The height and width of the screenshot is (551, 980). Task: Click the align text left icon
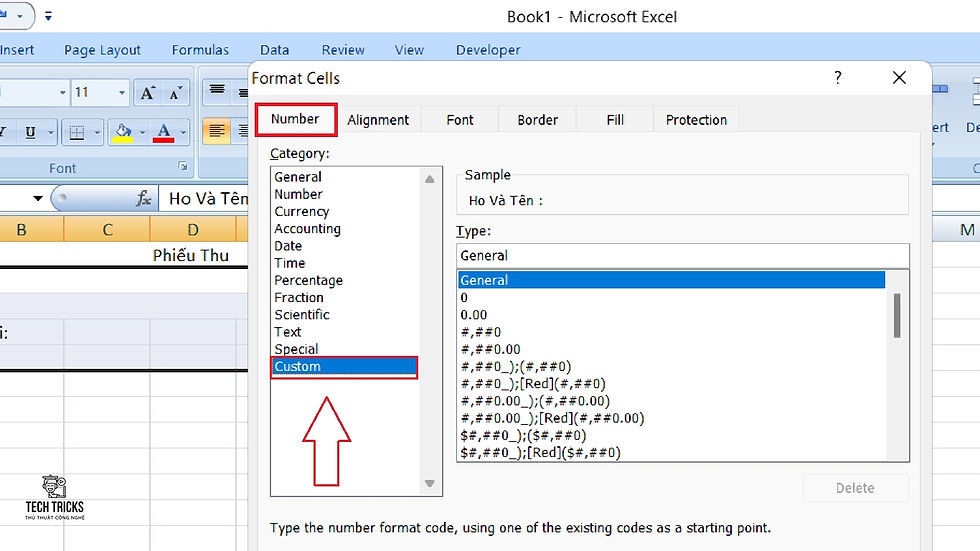click(x=216, y=131)
